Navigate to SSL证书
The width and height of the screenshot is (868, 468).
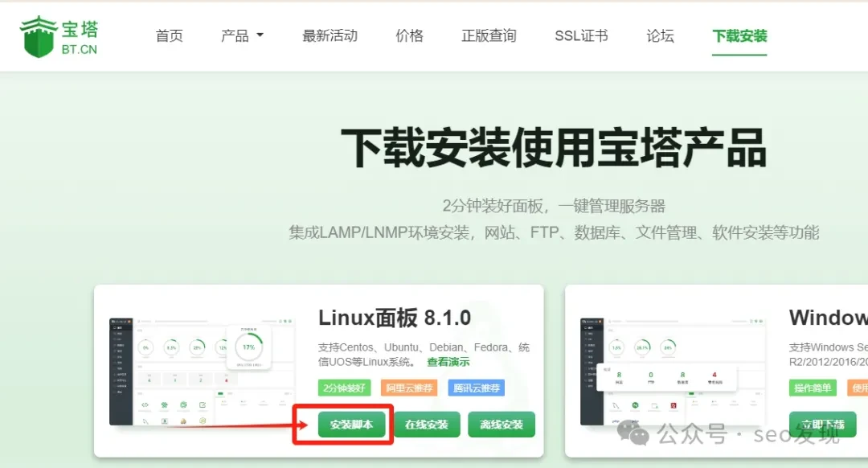pyautogui.click(x=581, y=36)
